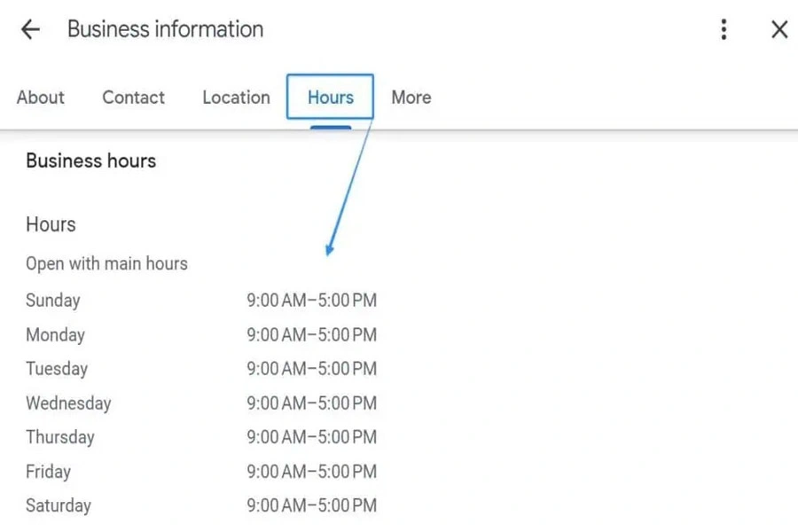This screenshot has height=532, width=798.
Task: Open the three-dot more options menu
Action: pyautogui.click(x=724, y=29)
